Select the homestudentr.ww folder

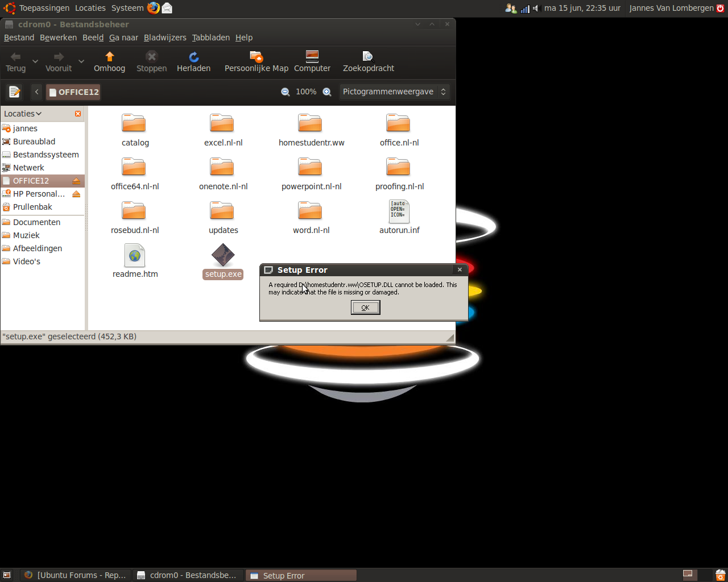(311, 123)
